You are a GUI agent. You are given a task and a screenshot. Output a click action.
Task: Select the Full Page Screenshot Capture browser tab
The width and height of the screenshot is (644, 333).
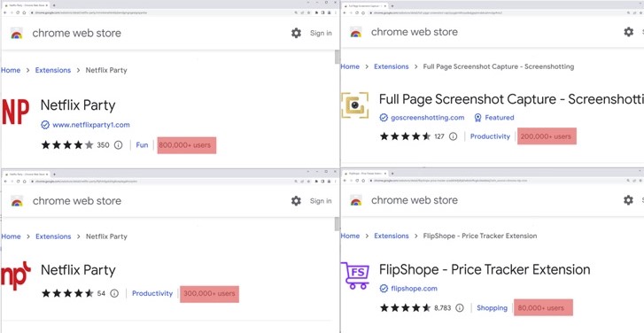pyautogui.click(x=364, y=5)
